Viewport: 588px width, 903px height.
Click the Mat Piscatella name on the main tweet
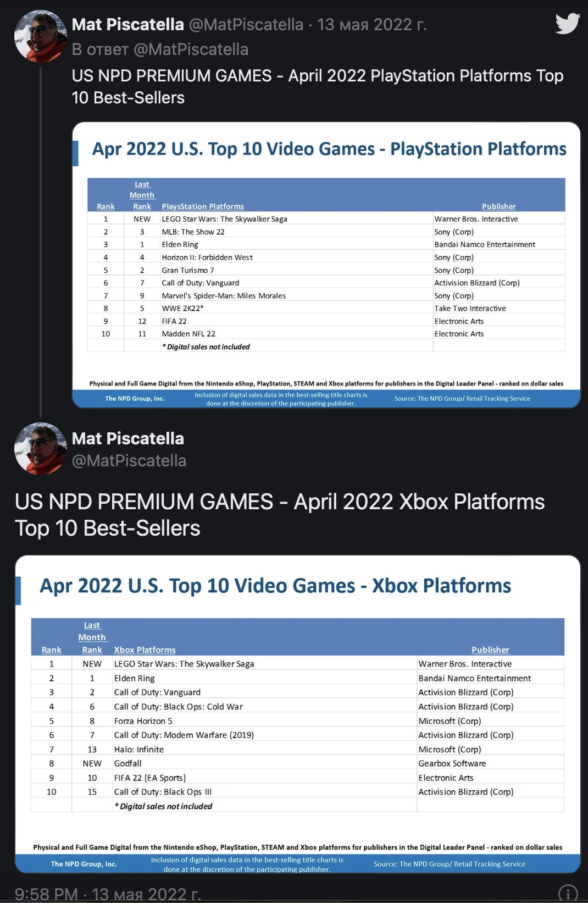pyautogui.click(x=127, y=438)
